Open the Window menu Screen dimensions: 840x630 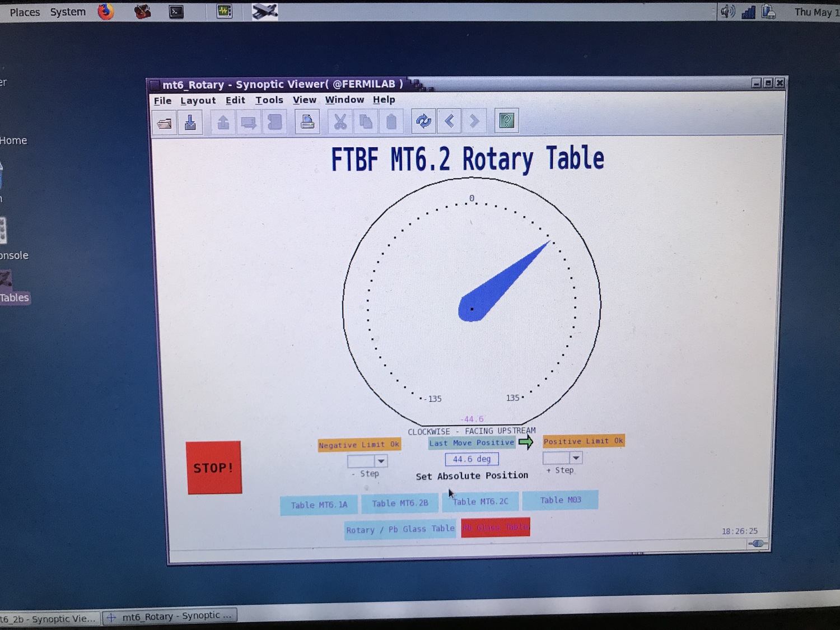pyautogui.click(x=344, y=100)
